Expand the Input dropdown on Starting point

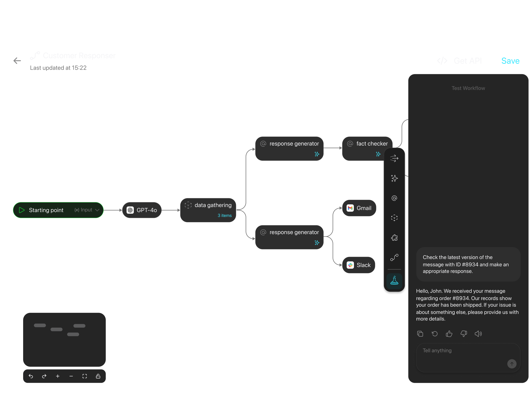(x=97, y=210)
